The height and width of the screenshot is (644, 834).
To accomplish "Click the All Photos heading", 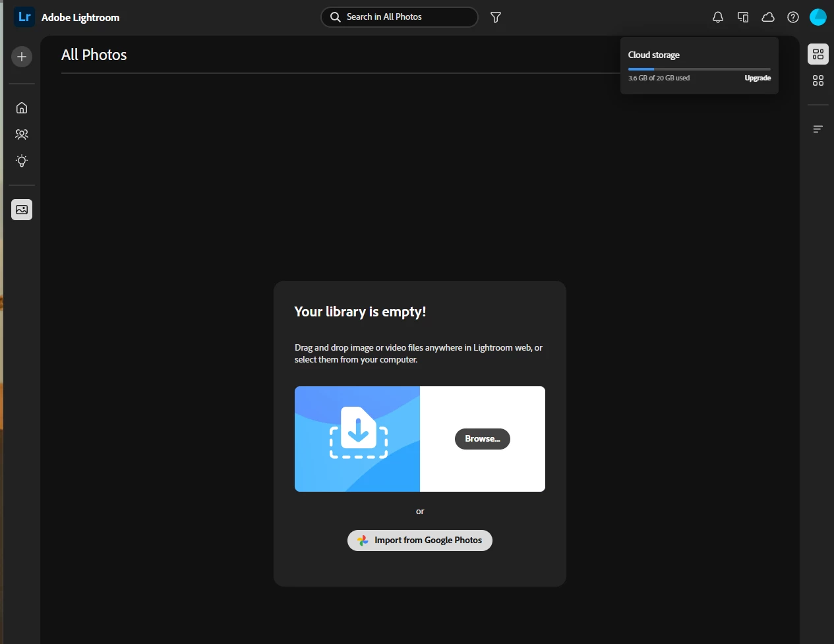I will (x=94, y=55).
